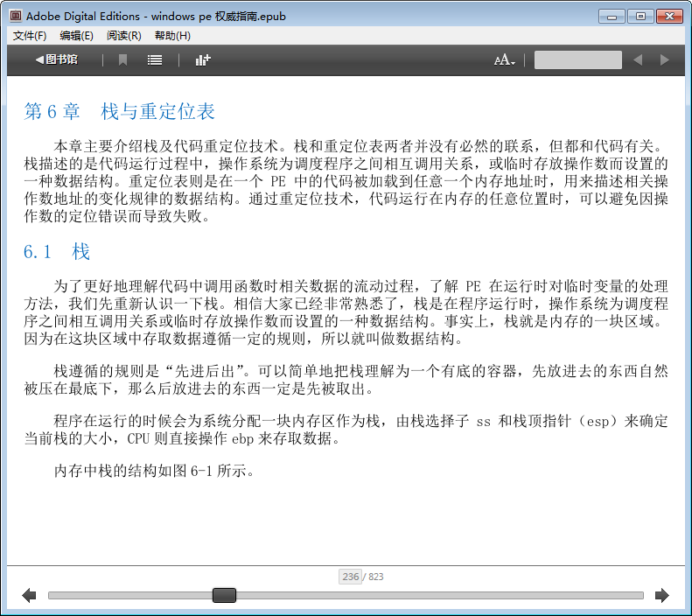Click the bookmark icon in the toolbar
The image size is (692, 616).
[123, 59]
